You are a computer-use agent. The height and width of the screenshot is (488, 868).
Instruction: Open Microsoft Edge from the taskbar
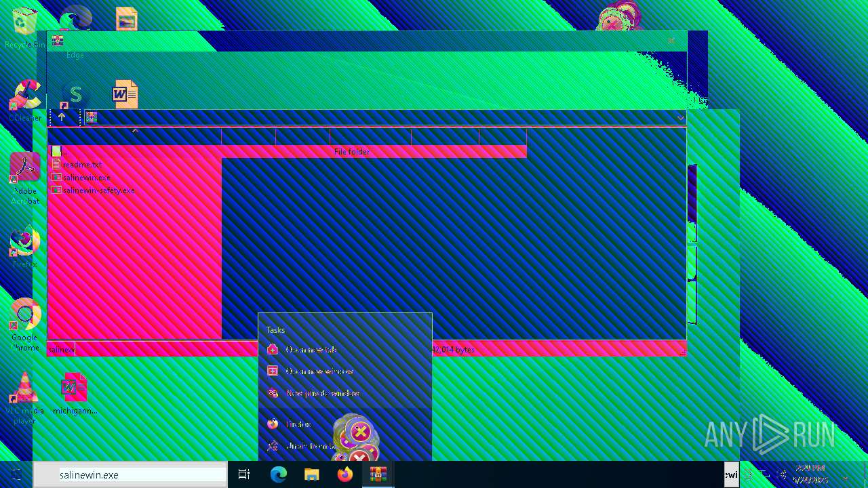coord(278,475)
